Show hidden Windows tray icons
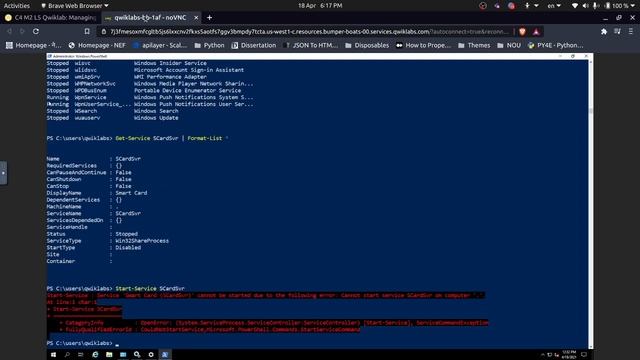Screen dimensions: 640x360 click(x=542, y=355)
